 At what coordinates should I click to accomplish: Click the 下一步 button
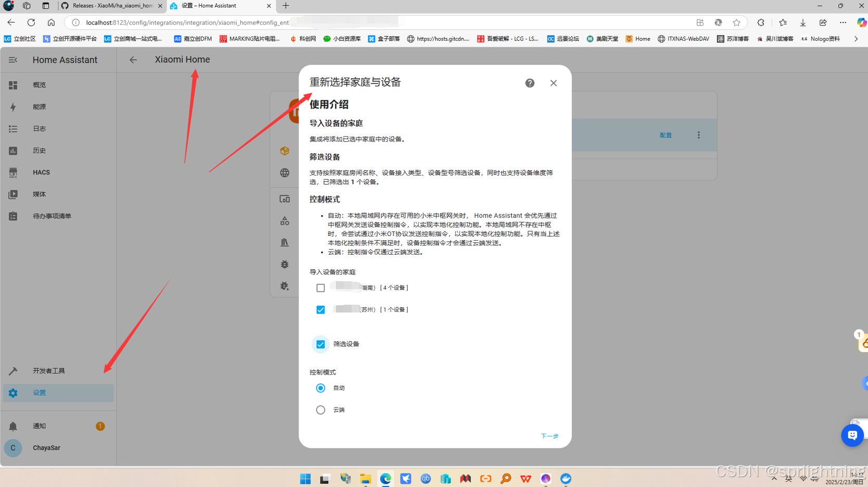(549, 436)
